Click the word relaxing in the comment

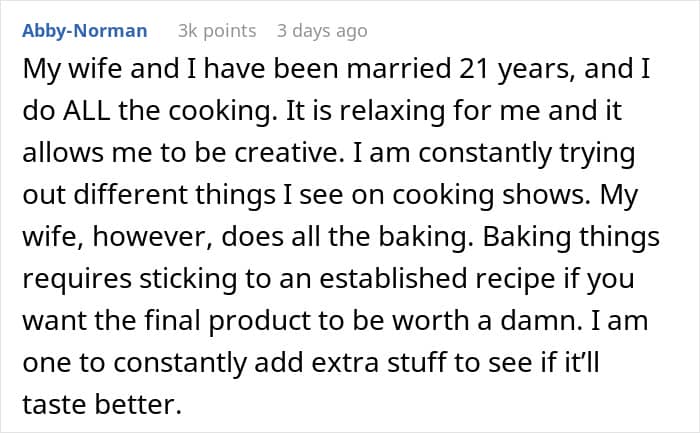[392, 112]
